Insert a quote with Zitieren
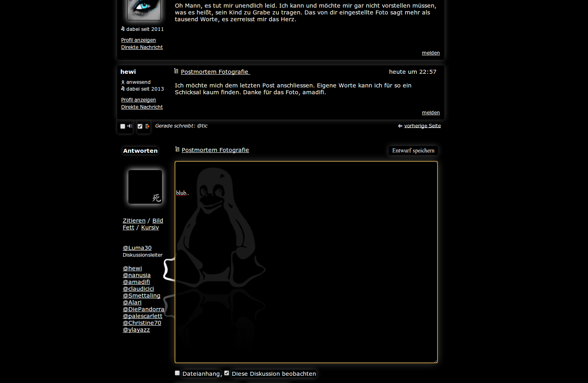588x383 pixels. point(134,221)
